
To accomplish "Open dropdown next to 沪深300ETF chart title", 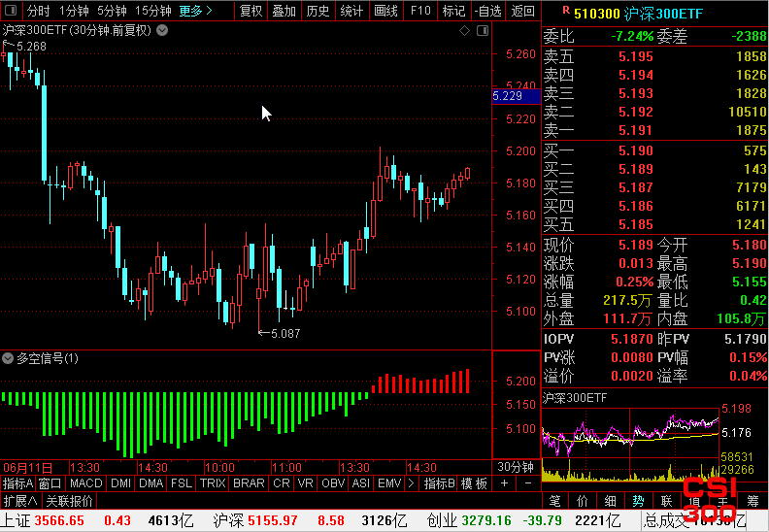I will click(x=162, y=30).
